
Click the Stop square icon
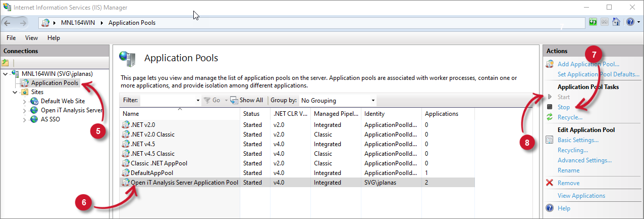click(x=550, y=107)
